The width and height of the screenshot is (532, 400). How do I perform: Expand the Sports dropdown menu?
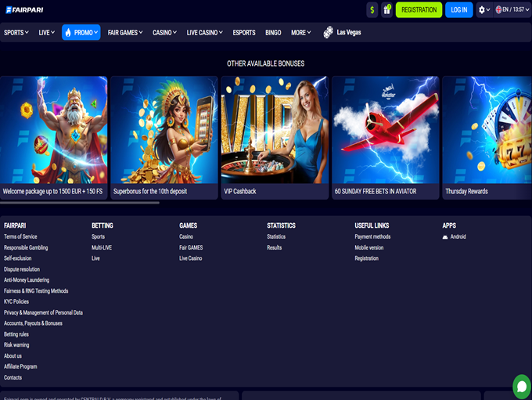[16, 33]
